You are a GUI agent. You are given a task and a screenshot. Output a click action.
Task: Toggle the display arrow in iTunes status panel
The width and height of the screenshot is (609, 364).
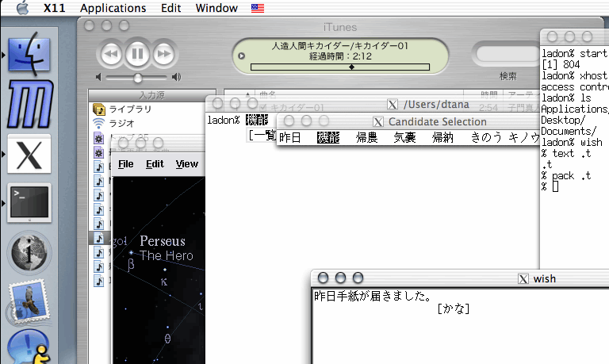[x=242, y=56]
